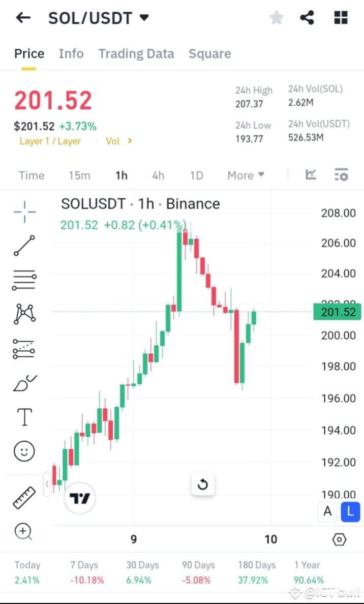364x604 pixels.
Task: Click the 201.52 price tag on the axis
Action: tap(337, 312)
